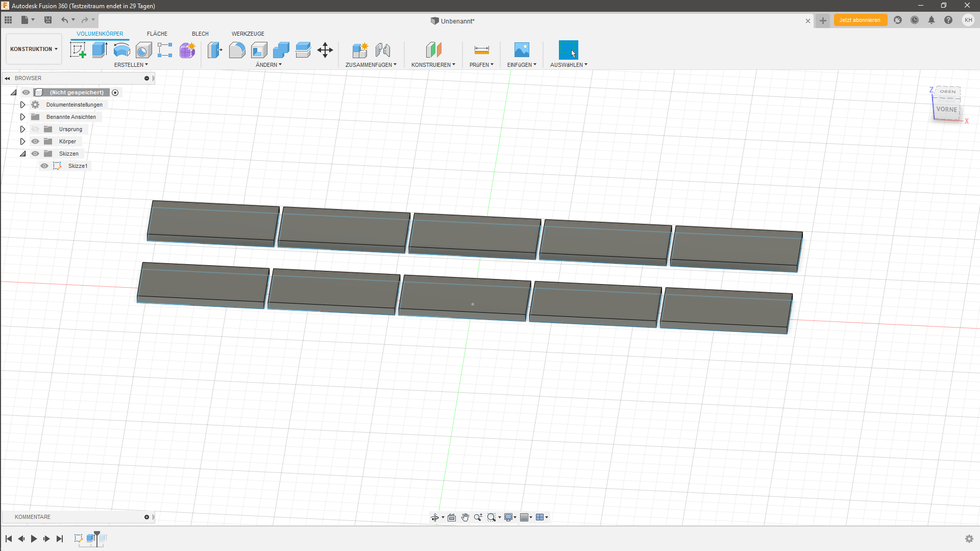Viewport: 980px width, 551px height.
Task: Click the VORNE face on the ViewCube
Action: pyautogui.click(x=947, y=109)
